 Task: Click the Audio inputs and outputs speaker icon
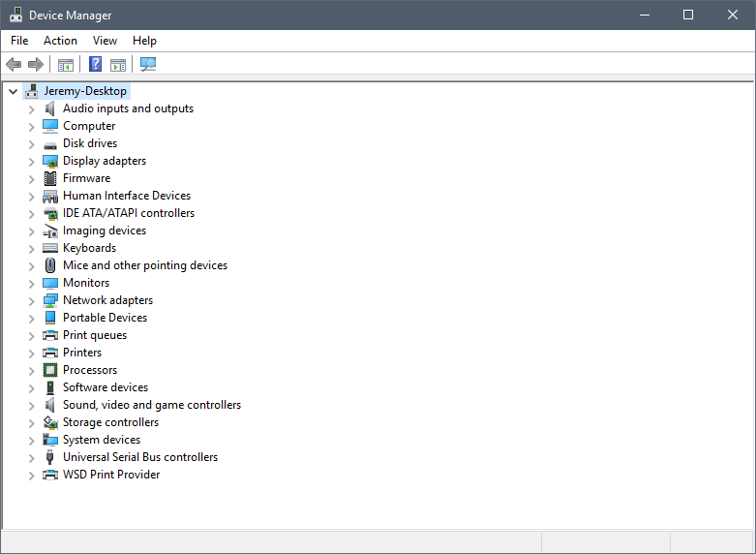50,108
